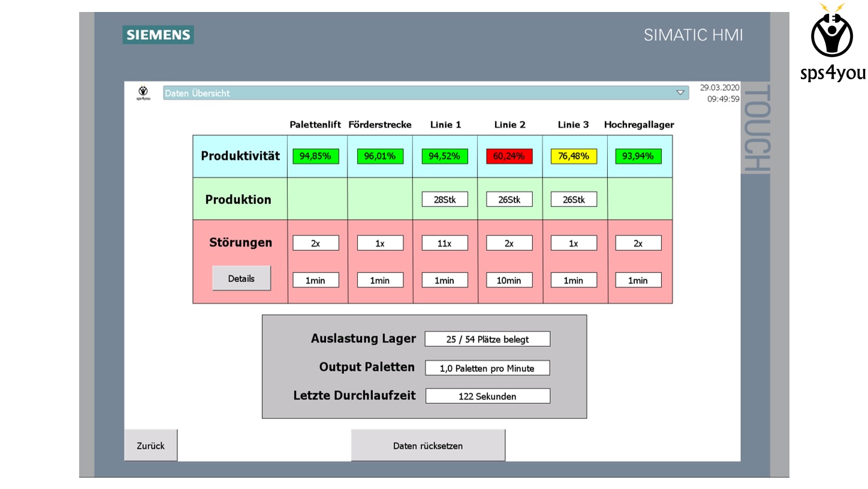Click the Produktion row label
This screenshot has width=868, height=489.
pos(238,199)
